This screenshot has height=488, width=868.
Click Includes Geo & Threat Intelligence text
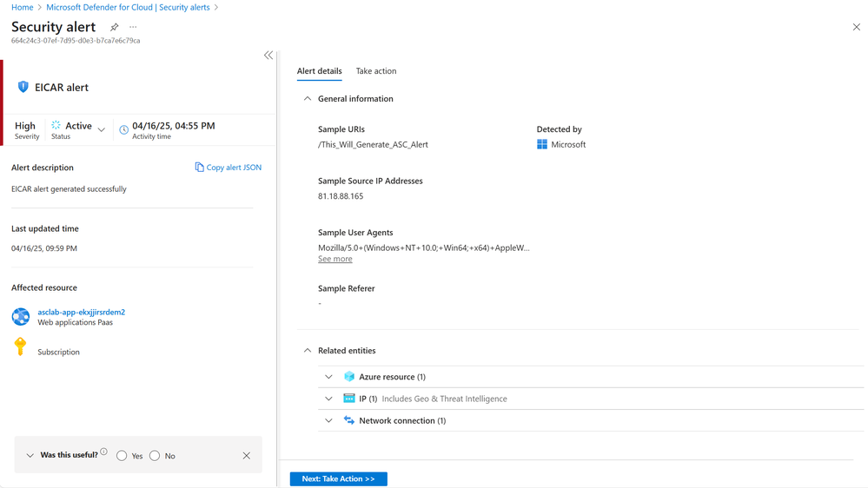coord(444,399)
